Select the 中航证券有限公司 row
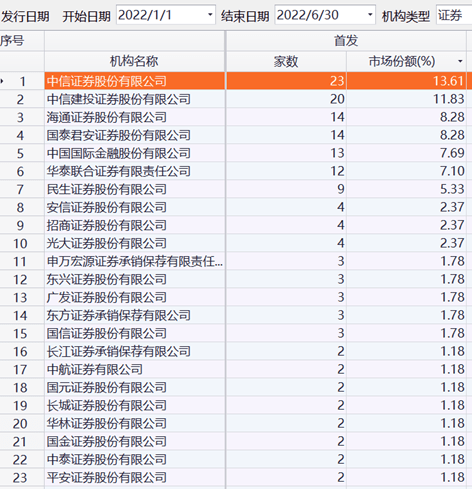 (x=236, y=369)
